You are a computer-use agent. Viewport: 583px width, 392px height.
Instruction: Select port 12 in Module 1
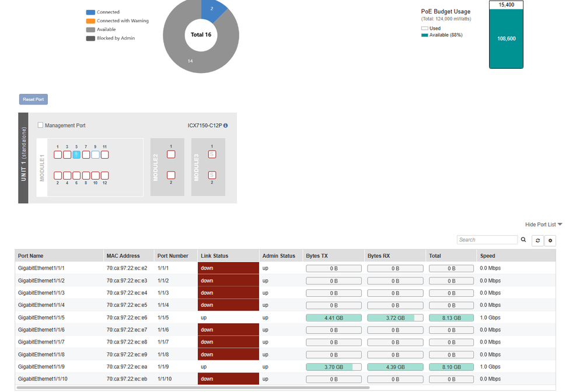104,176
